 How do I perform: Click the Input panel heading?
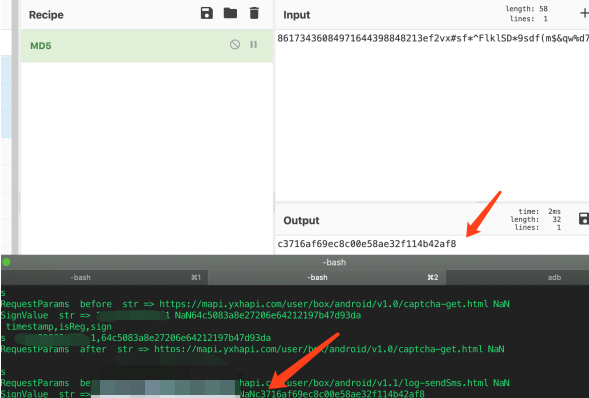pyautogui.click(x=296, y=15)
